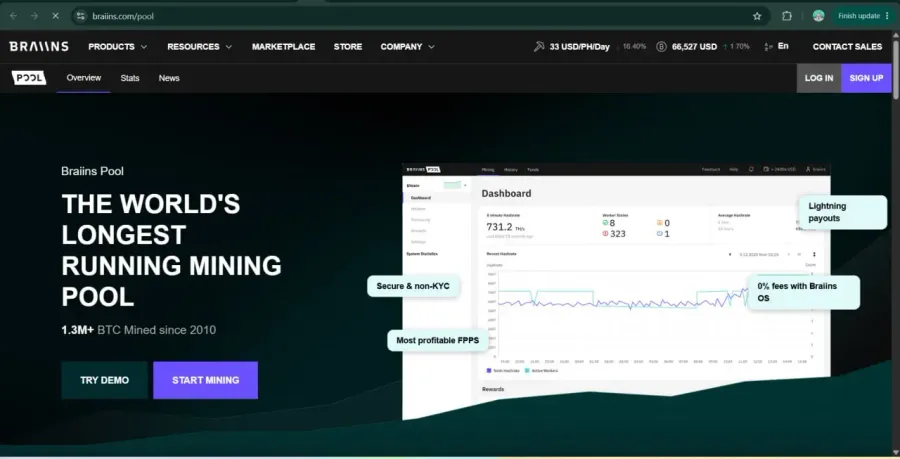Stop page loading with X button

tap(55, 16)
